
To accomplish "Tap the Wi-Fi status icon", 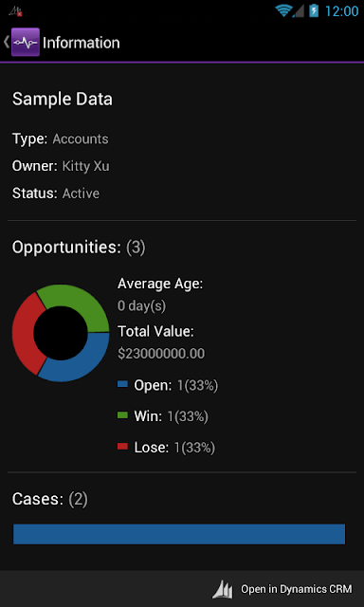I will 283,10.
